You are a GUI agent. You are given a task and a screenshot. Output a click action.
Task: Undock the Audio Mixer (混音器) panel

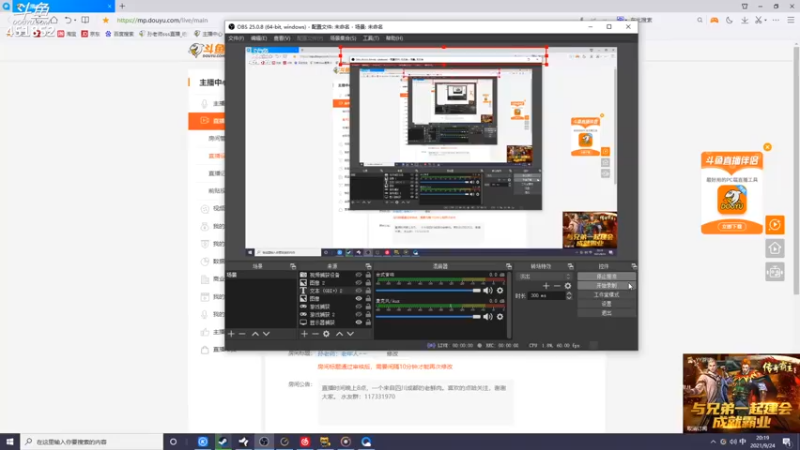coord(509,266)
